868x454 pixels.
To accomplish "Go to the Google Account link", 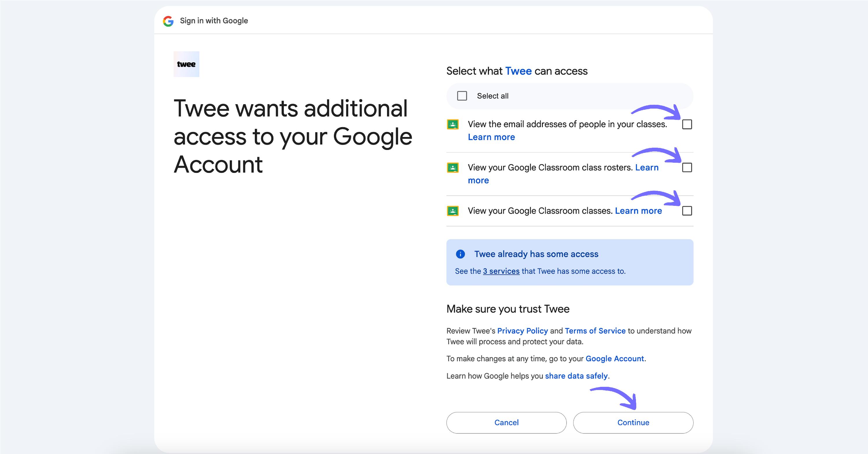I will (615, 358).
